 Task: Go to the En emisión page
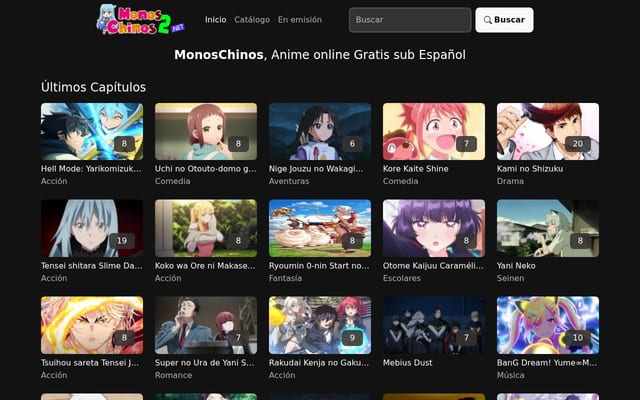300,20
